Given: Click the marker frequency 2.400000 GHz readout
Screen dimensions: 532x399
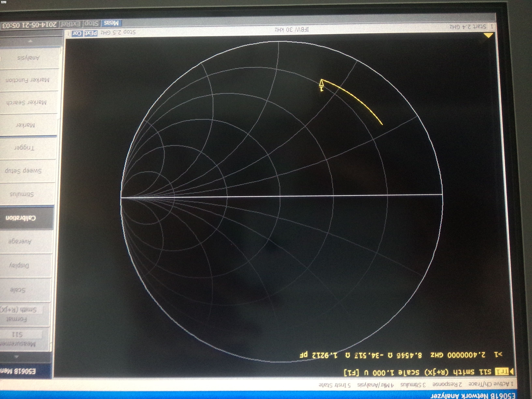Looking at the screenshot, I should (x=458, y=355).
